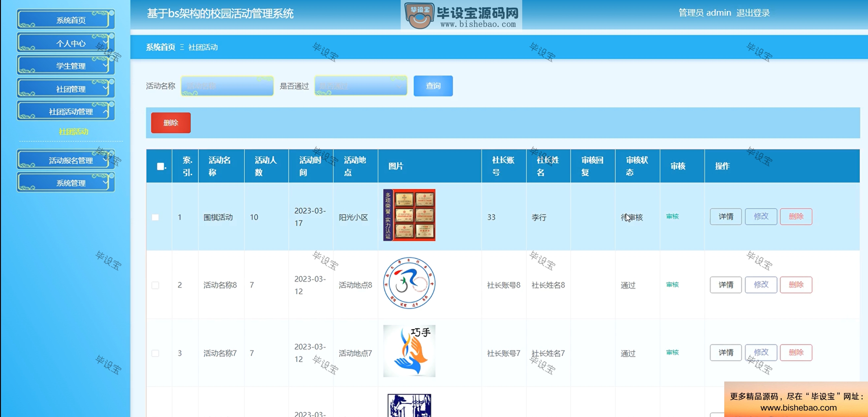Click the red batch 删除 button
The image size is (868, 417).
[171, 123]
